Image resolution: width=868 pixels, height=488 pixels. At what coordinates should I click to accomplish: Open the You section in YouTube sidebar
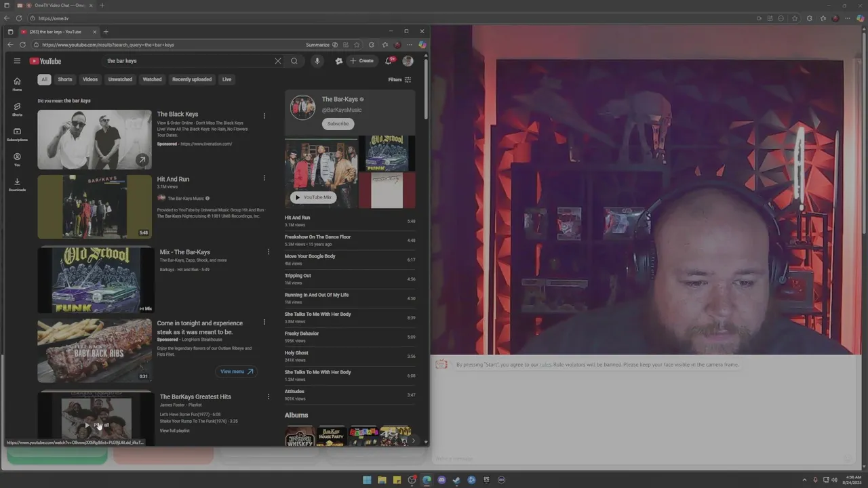point(17,159)
